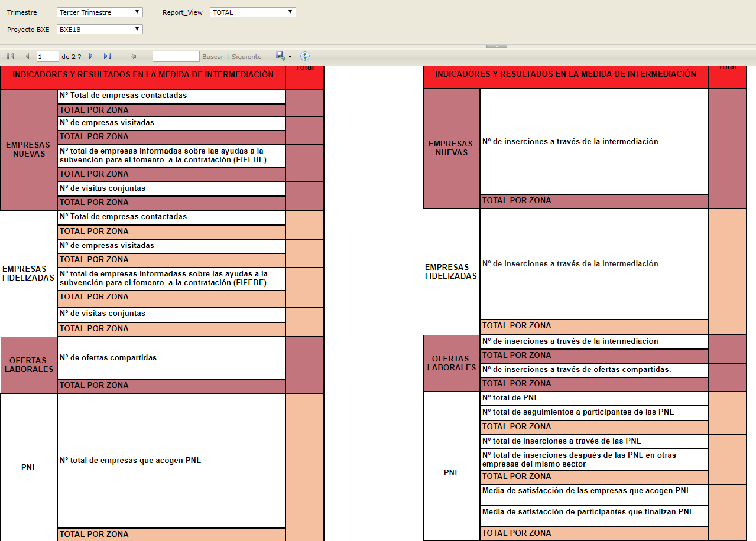Screen dimensions: 756x541
Task: Click the 'Proyecto BXE' parameter label
Action: pos(28,30)
